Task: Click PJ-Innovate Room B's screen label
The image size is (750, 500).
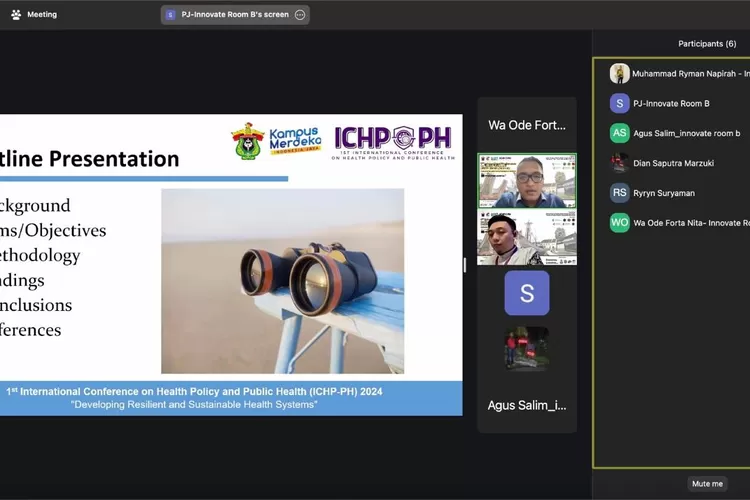Action: [x=235, y=15]
